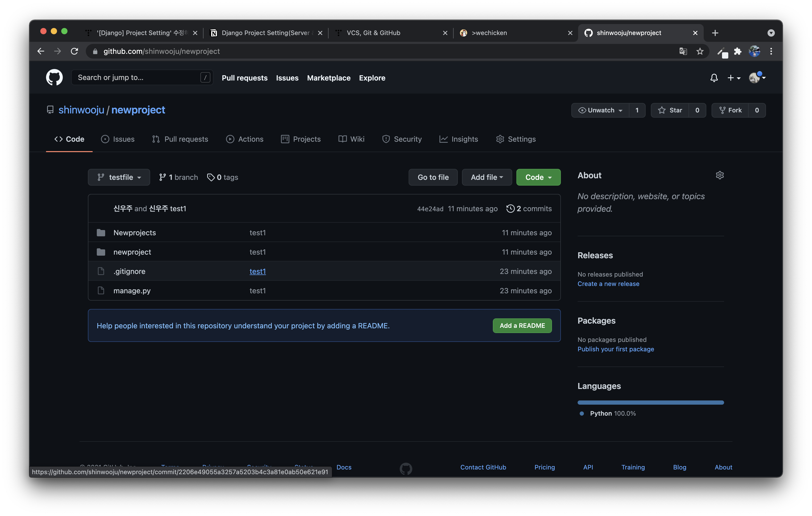Reload the page
Image resolution: width=812 pixels, height=516 pixels.
(x=75, y=51)
